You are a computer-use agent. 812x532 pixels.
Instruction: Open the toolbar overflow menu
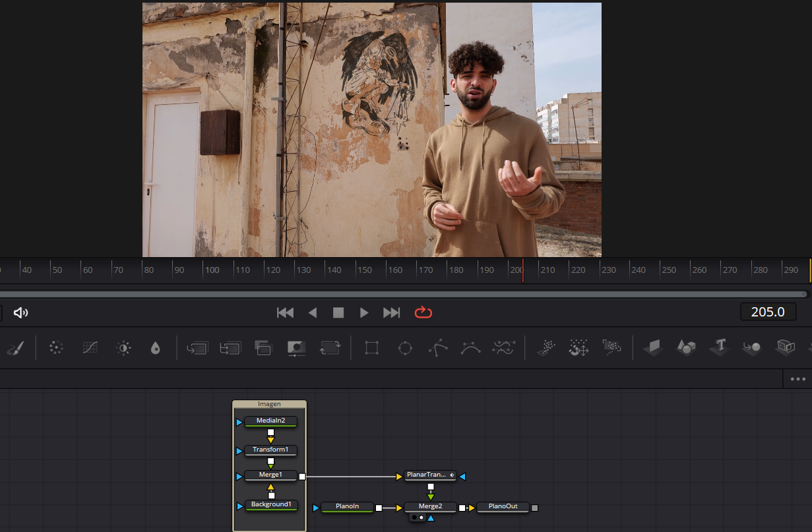click(x=797, y=378)
